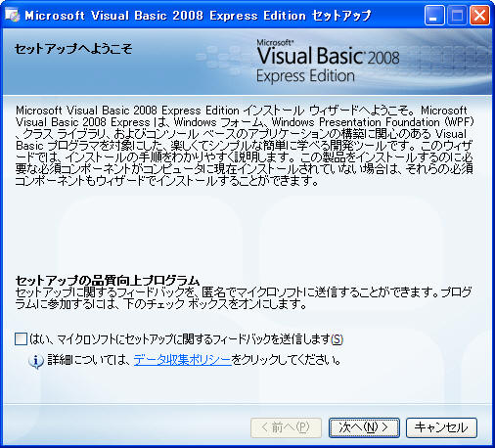This screenshot has width=495, height=448.
Task: Close the setup window with red X
Action: (479, 16)
